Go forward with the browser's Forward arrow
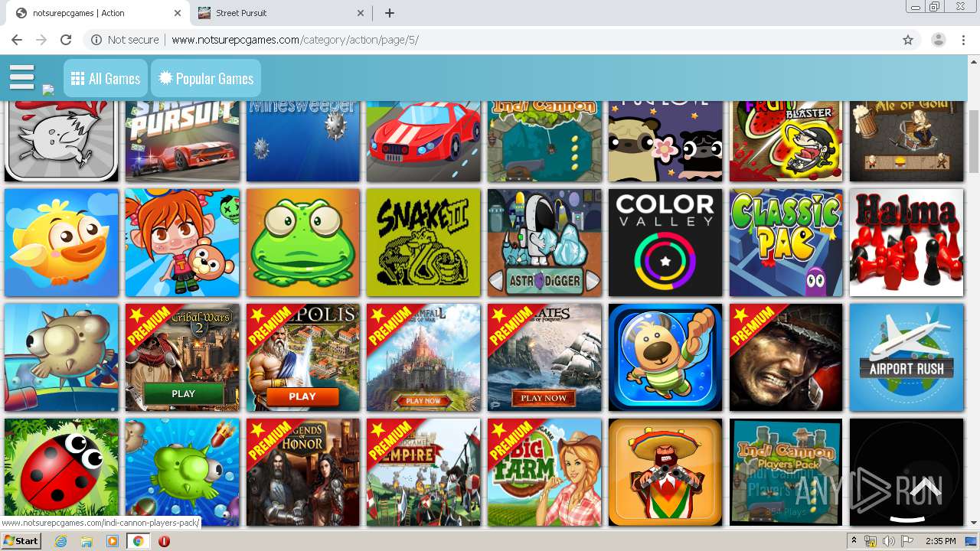 [x=41, y=40]
